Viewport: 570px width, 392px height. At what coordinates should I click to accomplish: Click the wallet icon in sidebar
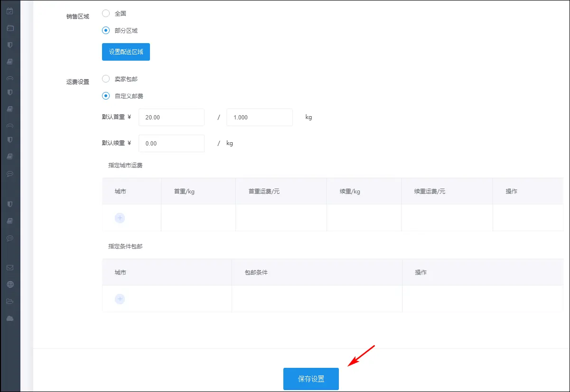pos(10,28)
